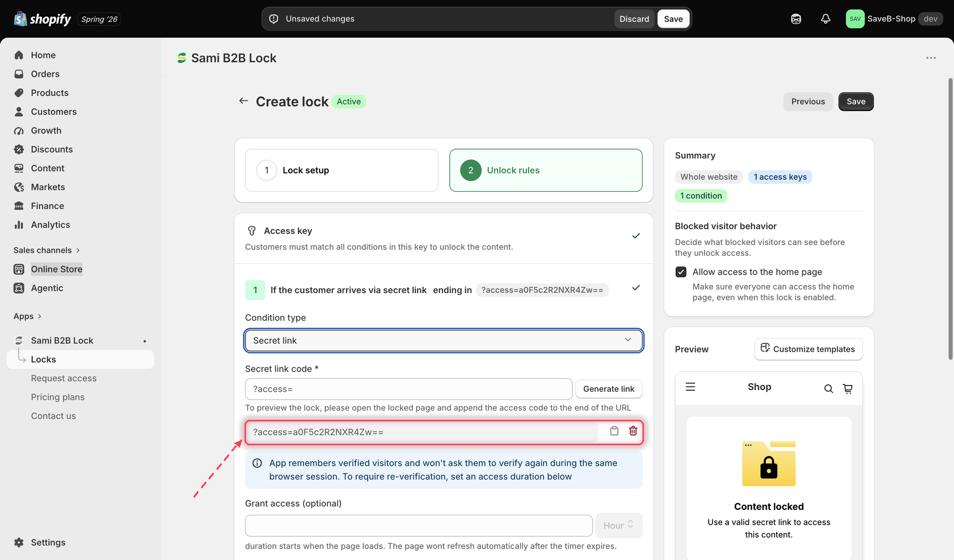
Task: Click the Sami B2B Lock app logo icon
Action: pyautogui.click(x=182, y=58)
